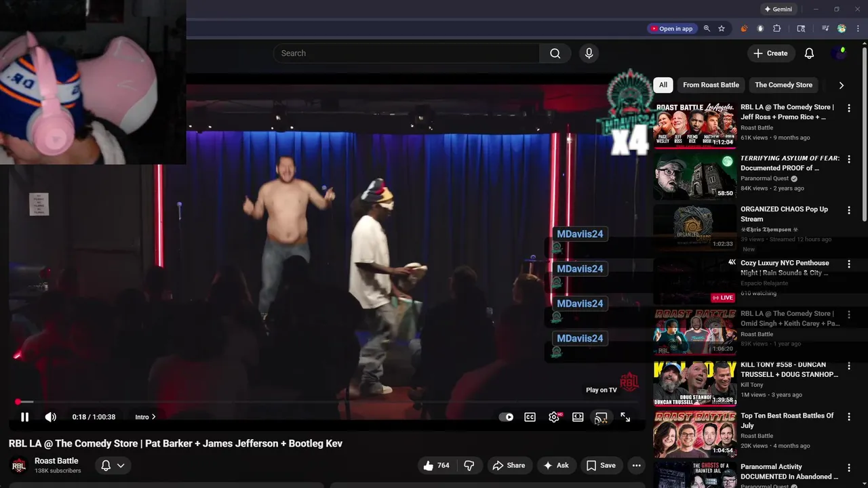Open ORGANIZED CHAOS Pop Up Stream title
Viewport: 868px width, 488px height.
tap(784, 214)
